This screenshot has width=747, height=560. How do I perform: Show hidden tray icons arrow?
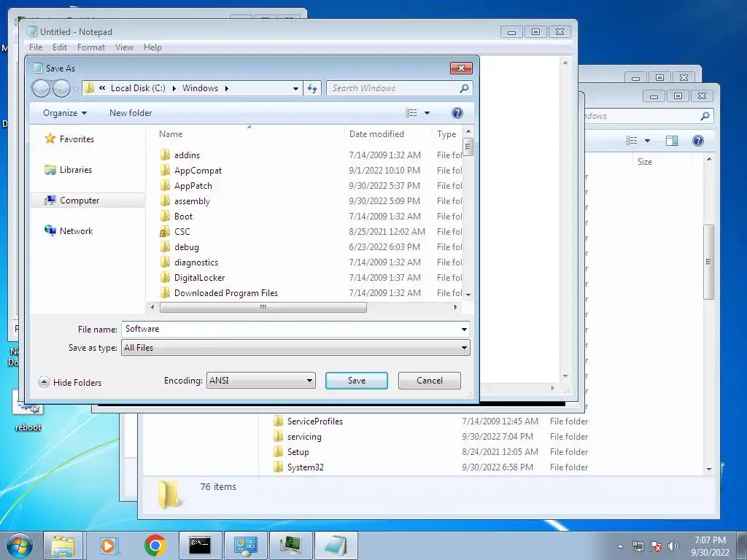coord(620,545)
